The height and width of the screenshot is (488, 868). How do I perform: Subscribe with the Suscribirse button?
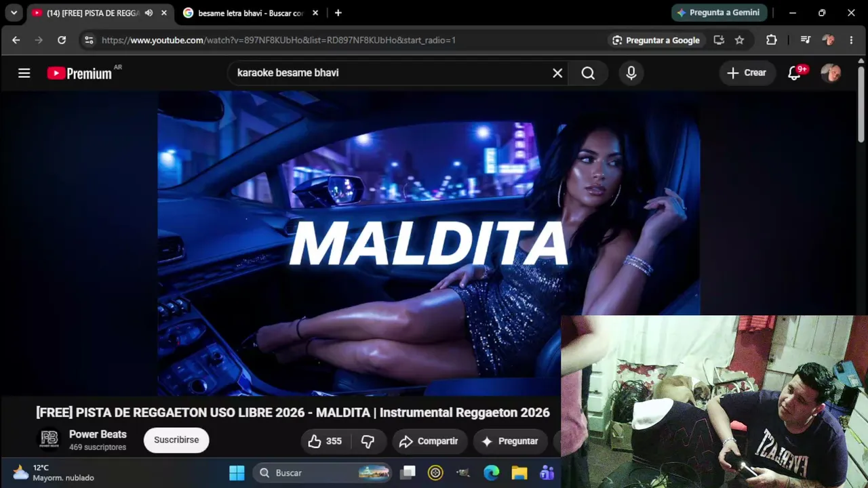tap(176, 440)
